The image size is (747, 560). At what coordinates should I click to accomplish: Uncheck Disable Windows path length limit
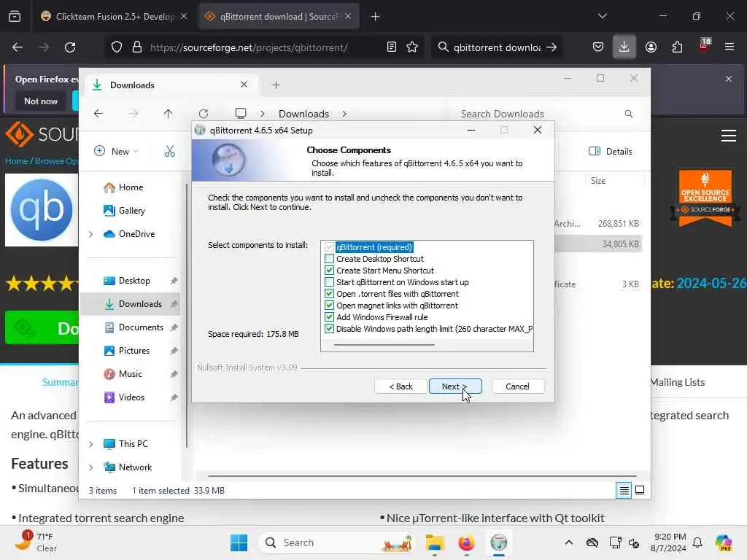[x=329, y=329]
